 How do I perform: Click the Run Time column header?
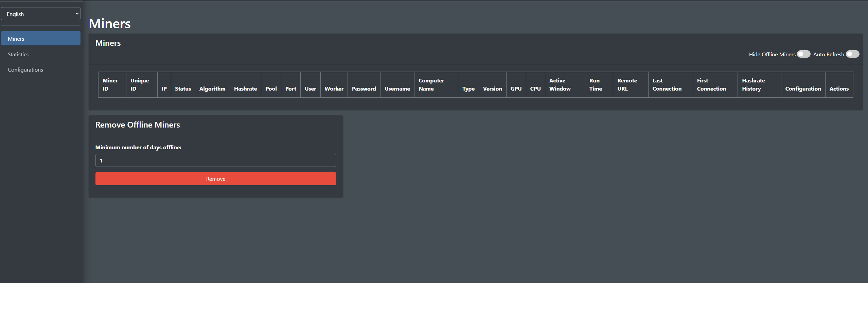point(595,84)
